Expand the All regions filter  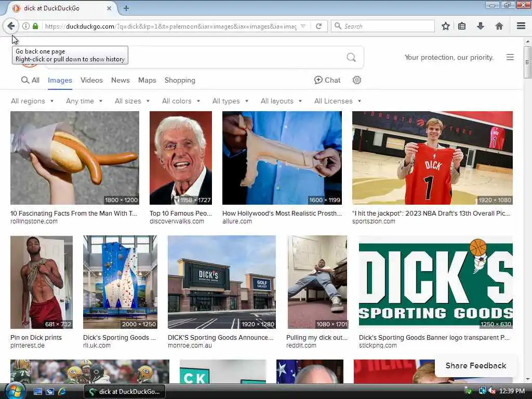click(32, 101)
